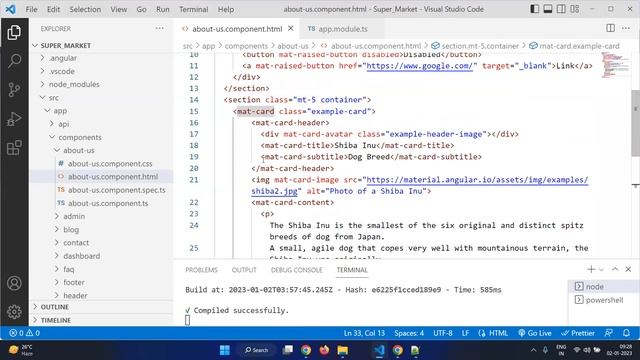Change file encoding UTF-8
Viewport: 640px width, 360px height.
443,333
